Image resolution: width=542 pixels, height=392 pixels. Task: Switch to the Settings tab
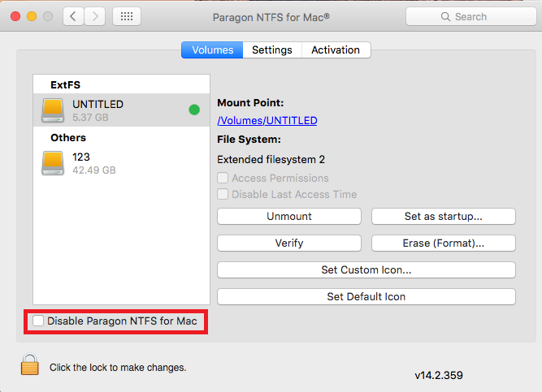272,50
